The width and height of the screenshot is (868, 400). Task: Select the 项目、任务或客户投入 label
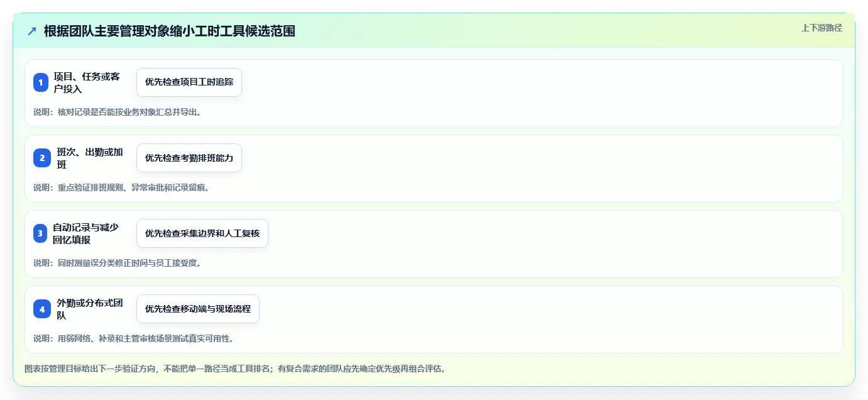(x=87, y=82)
